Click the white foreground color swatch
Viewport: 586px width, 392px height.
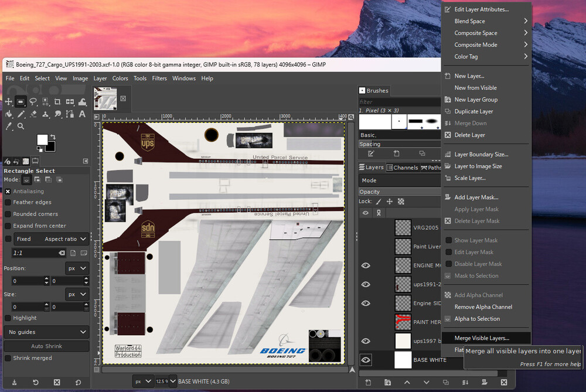(x=42, y=139)
